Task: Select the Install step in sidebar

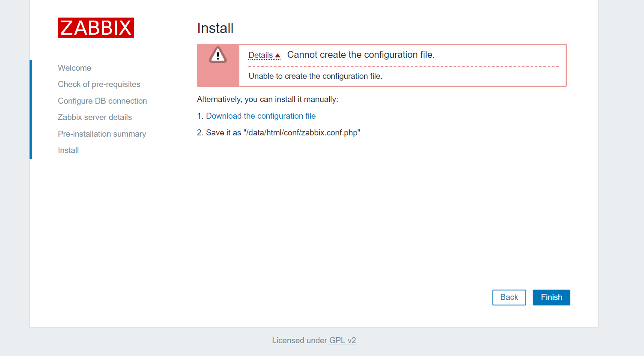Action: [69, 150]
